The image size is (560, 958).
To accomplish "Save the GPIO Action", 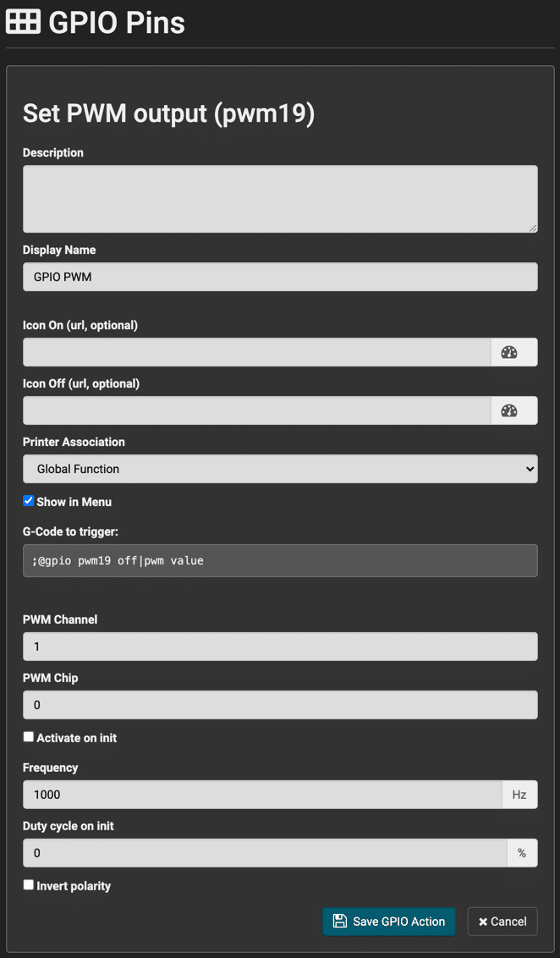I will pyautogui.click(x=389, y=922).
